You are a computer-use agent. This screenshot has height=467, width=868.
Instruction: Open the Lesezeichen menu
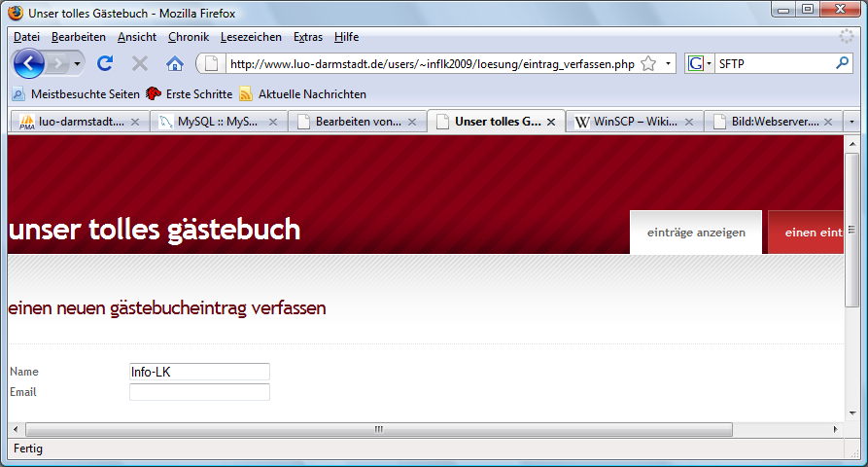(x=251, y=37)
